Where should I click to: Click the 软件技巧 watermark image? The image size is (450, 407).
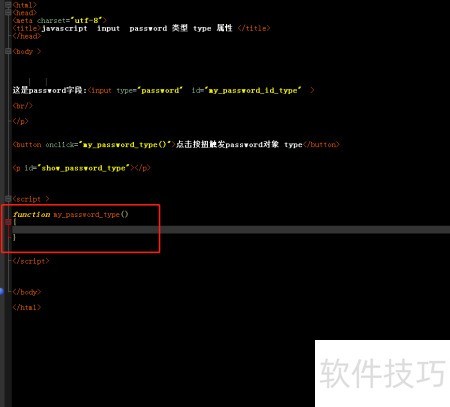tap(382, 373)
